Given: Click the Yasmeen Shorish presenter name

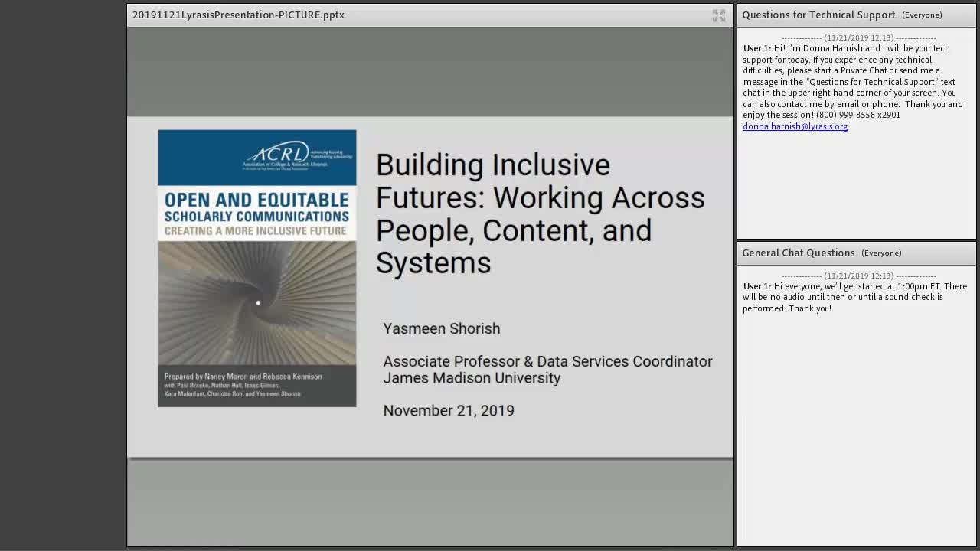Looking at the screenshot, I should [442, 328].
